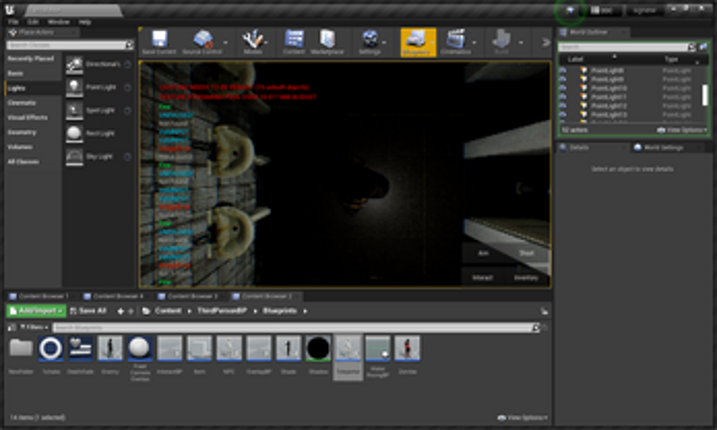Select the Geometry category

click(x=22, y=132)
